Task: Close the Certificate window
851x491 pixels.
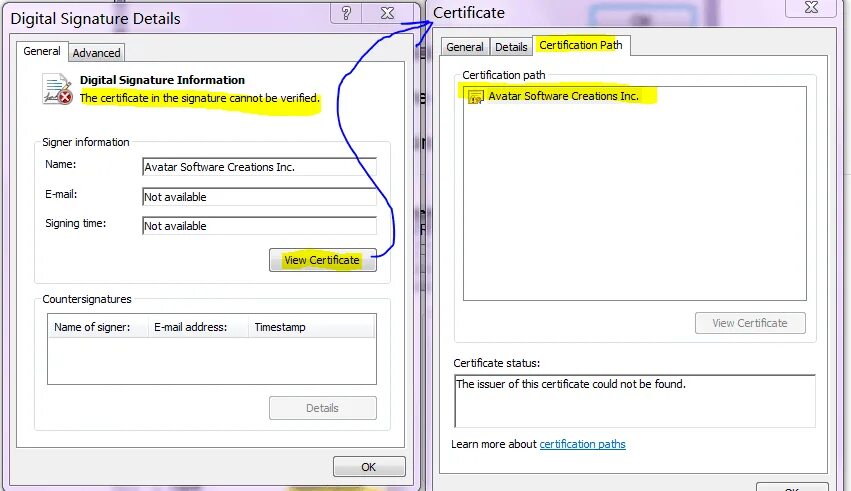Action: 811,8
